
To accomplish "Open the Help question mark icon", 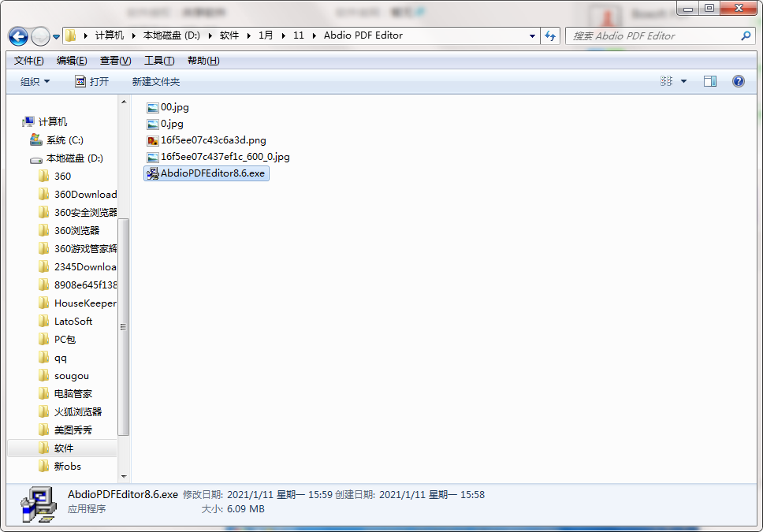I will coord(738,80).
